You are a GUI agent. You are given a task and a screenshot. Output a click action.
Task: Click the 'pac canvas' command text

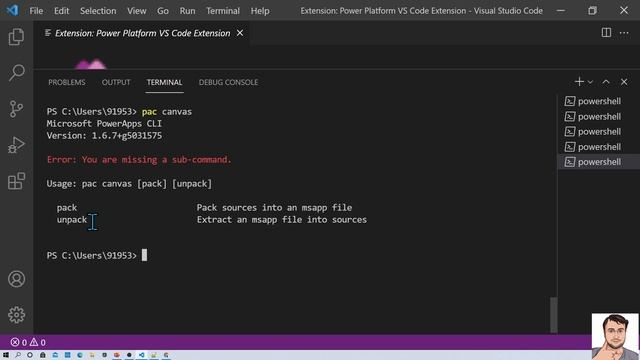click(x=167, y=112)
